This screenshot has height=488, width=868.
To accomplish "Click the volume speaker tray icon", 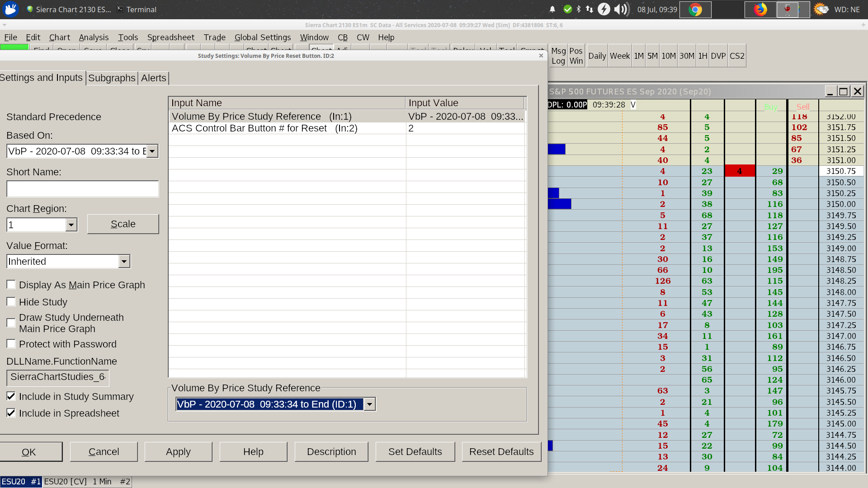I will [622, 9].
